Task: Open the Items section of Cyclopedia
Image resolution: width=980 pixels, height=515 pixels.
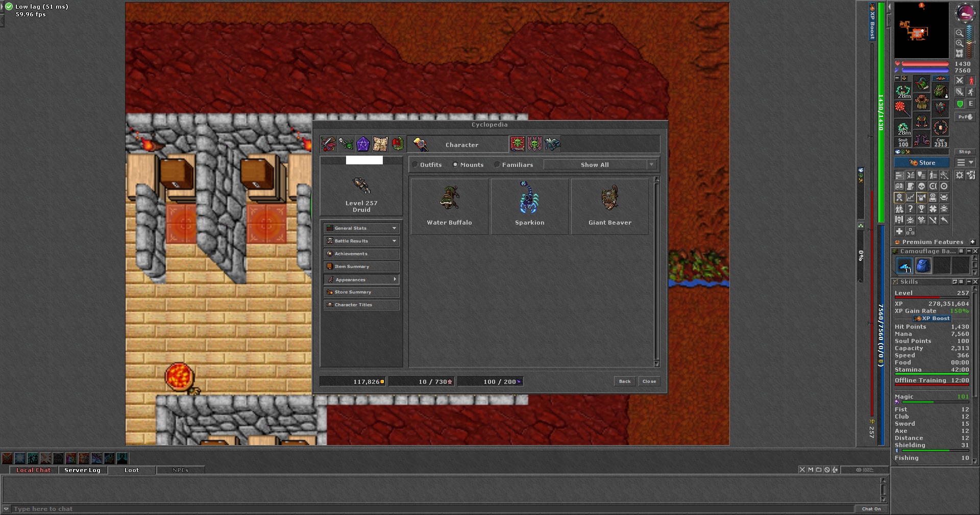Action: pos(328,144)
